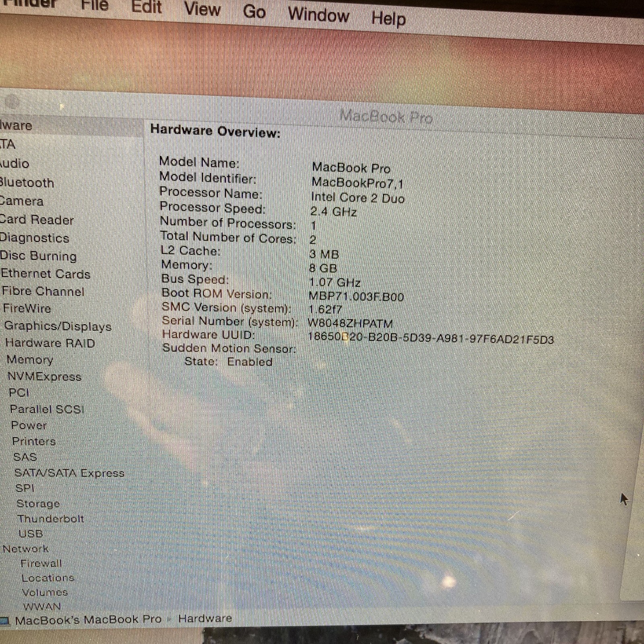Select Audio in the sidebar
644x644 pixels.
coord(14,163)
